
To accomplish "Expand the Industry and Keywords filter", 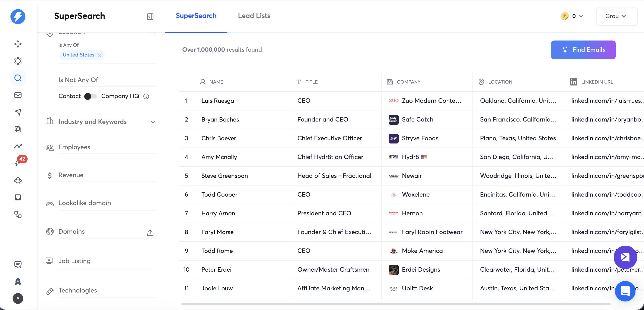I will 101,122.
